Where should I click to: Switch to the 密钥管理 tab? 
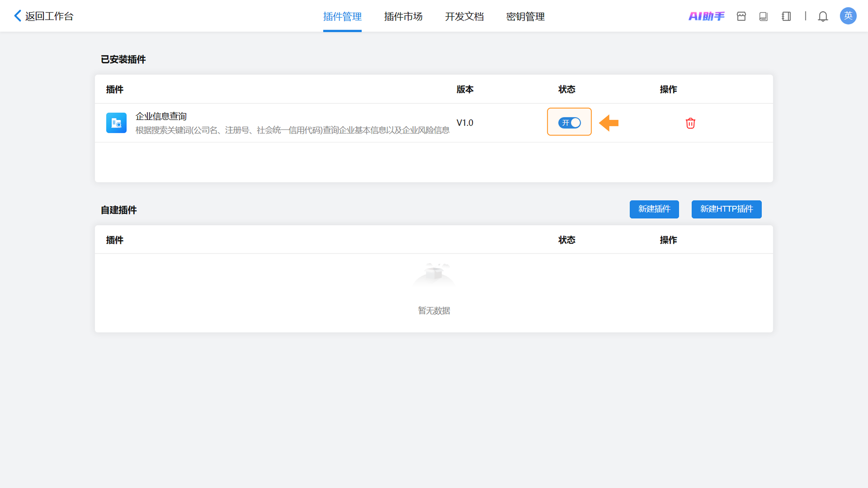point(525,17)
